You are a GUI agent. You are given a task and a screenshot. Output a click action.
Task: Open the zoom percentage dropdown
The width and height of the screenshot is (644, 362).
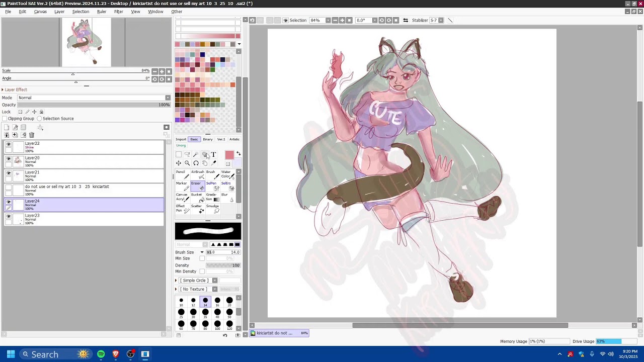328,20
